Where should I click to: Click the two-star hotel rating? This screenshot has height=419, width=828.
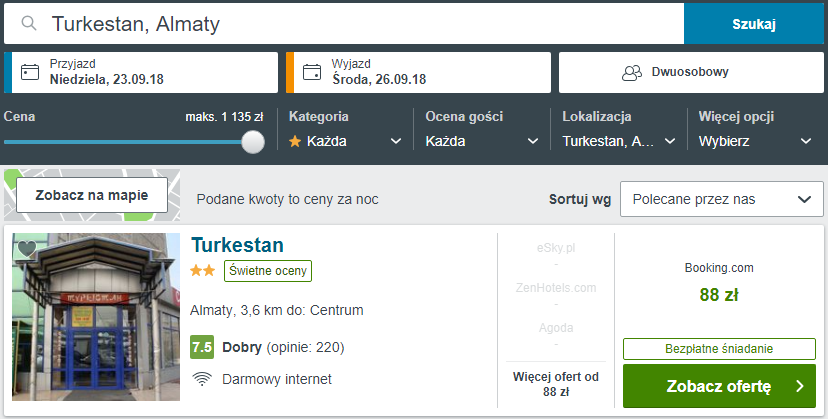click(x=203, y=271)
